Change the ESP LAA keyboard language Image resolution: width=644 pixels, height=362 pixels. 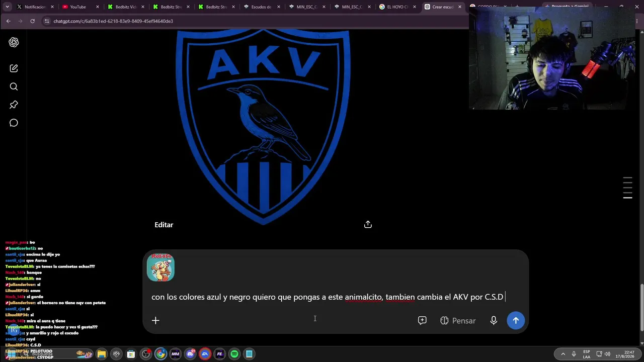pyautogui.click(x=587, y=354)
